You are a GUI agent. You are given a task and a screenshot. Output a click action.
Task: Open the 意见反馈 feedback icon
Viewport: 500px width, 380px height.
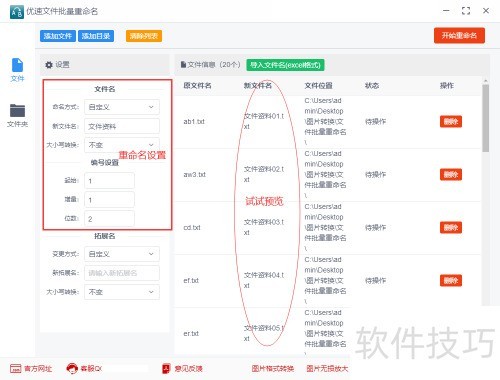(166, 368)
